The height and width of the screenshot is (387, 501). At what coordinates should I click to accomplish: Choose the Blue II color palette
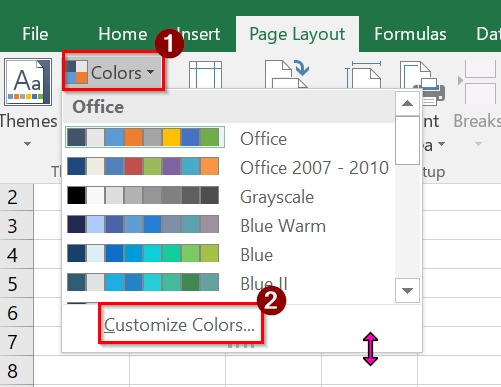[x=229, y=283]
